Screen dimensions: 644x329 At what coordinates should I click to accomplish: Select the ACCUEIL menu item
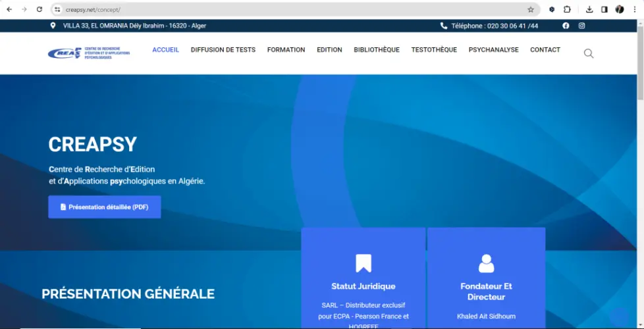(165, 49)
